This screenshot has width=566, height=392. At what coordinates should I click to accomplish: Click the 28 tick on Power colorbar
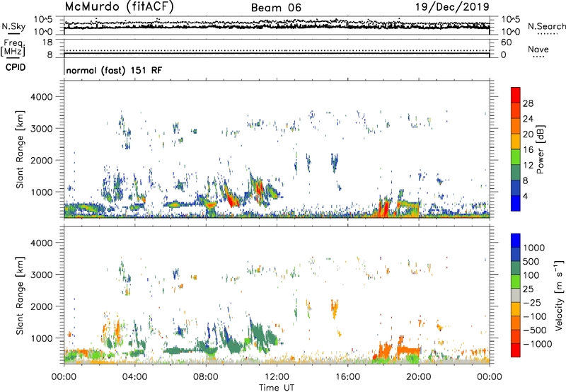tap(528, 103)
